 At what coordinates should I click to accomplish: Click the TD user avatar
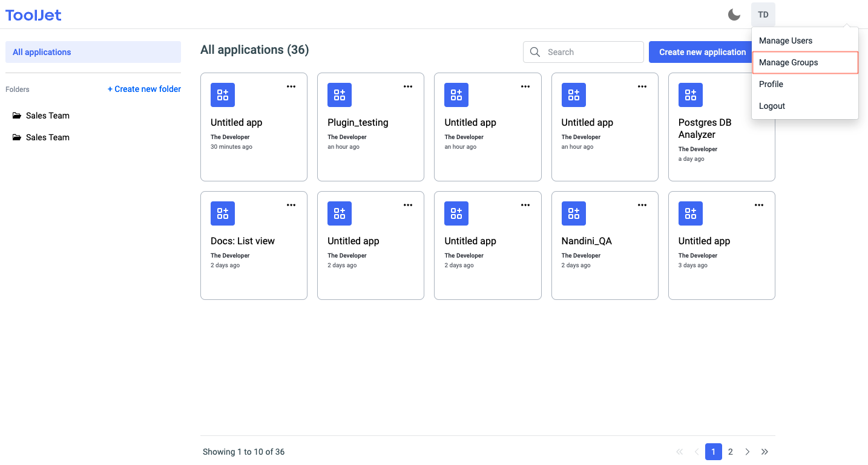coord(763,15)
